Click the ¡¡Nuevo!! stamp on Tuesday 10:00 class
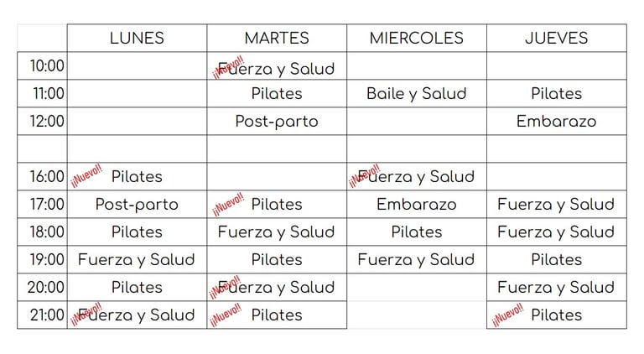The height and width of the screenshot is (354, 644). coord(228,67)
